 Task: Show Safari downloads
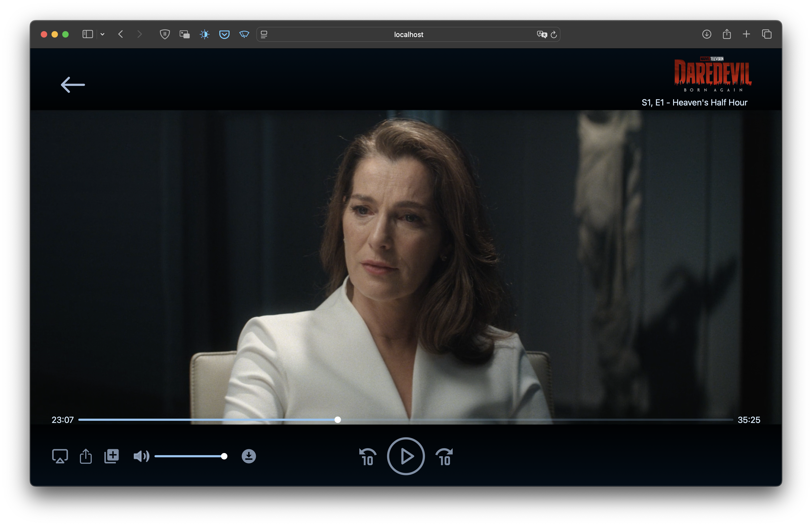[707, 34]
